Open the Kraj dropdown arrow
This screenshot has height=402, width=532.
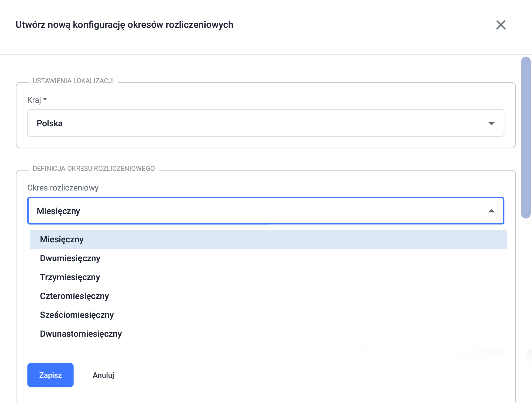pos(491,123)
